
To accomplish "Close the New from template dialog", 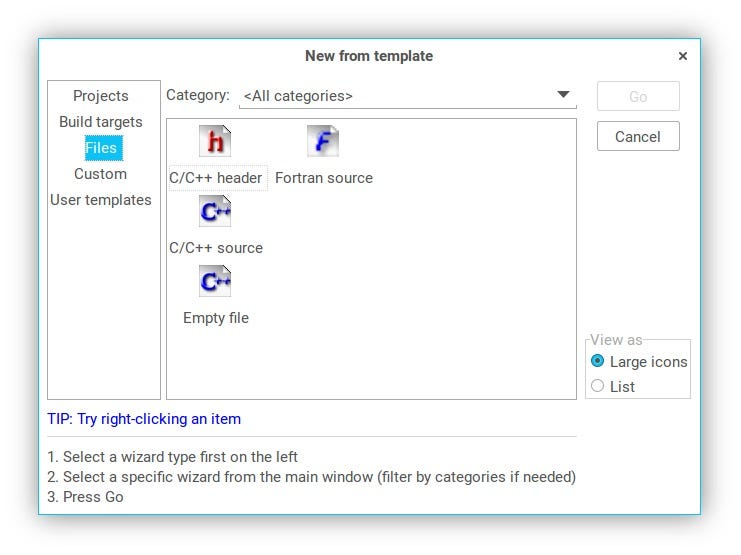I will tap(682, 56).
